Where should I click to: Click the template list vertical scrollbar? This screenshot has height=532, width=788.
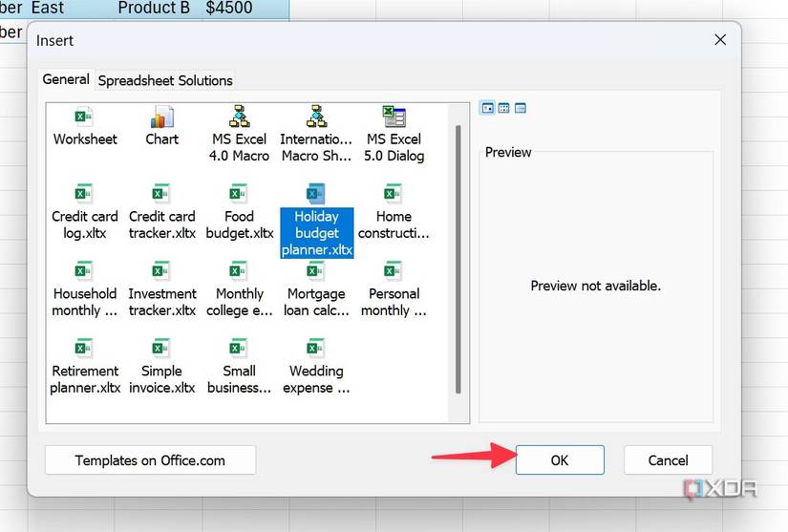[458, 259]
